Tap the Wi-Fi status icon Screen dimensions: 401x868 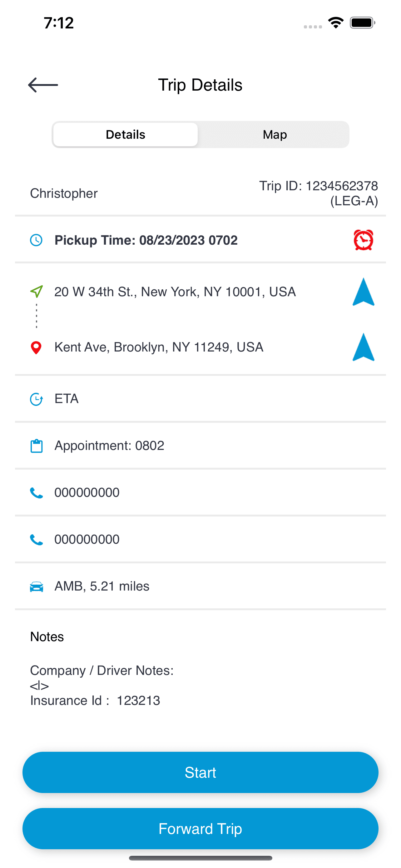click(335, 23)
